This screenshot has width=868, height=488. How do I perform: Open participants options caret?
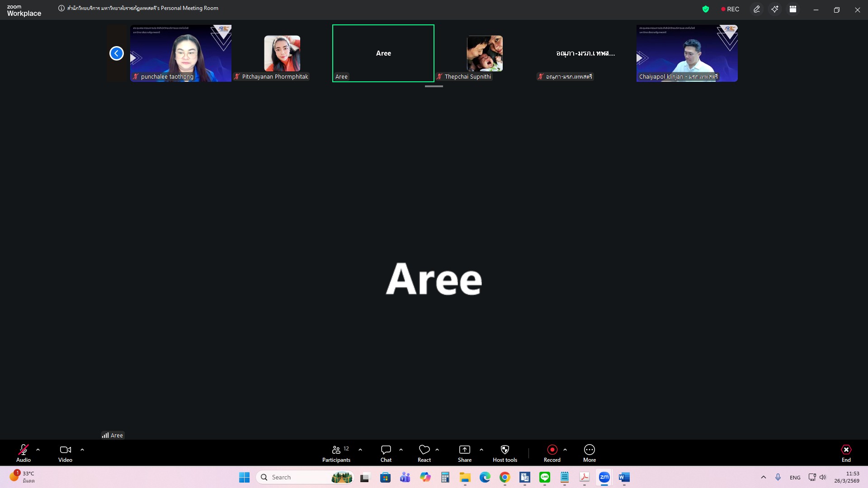360,450
